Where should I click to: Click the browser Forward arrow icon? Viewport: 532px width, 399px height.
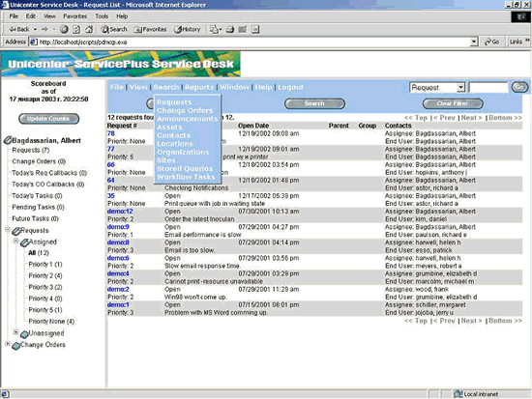[44, 30]
